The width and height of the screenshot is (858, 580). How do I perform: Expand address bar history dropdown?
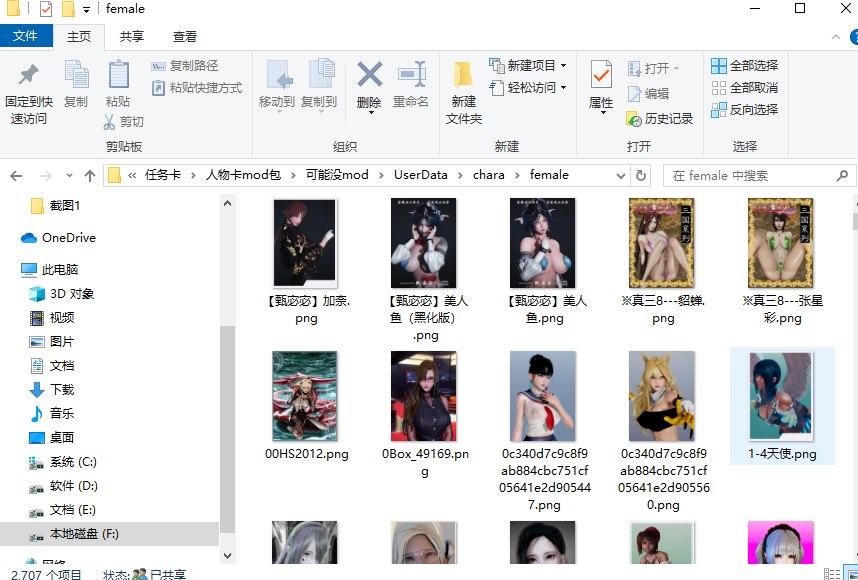(x=621, y=176)
